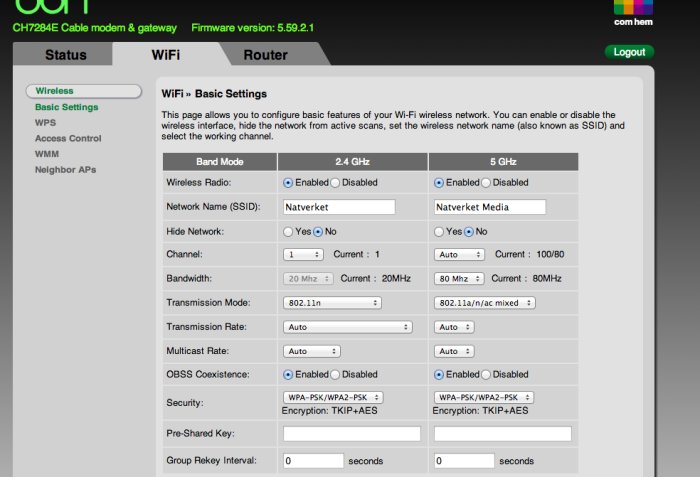Disable the 5 GHz wireless radio

(x=486, y=183)
